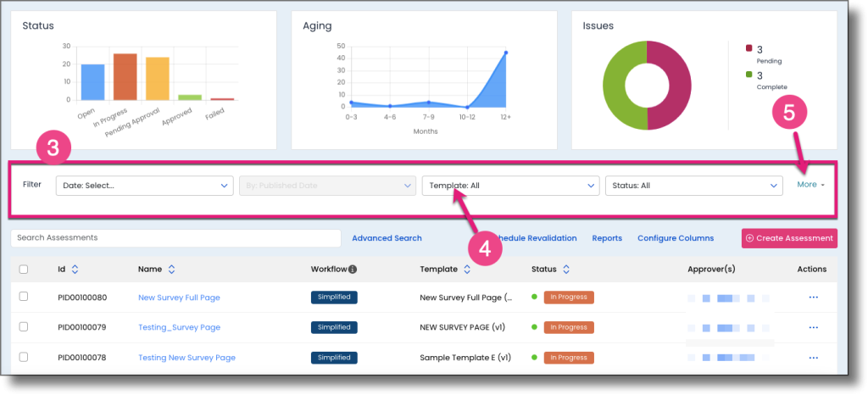Click the blue Open bar in Status chart
This screenshot has width=868, height=395.
pyautogui.click(x=93, y=82)
